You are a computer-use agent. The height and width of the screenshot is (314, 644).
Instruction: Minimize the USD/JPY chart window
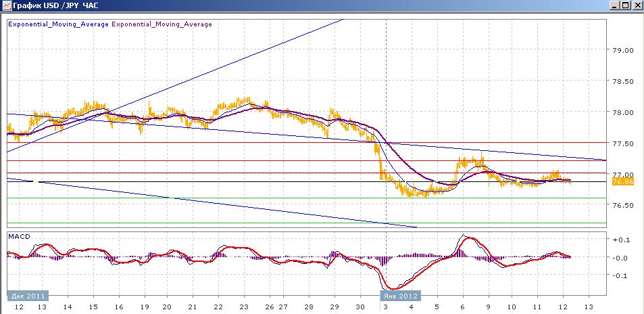[x=615, y=6]
